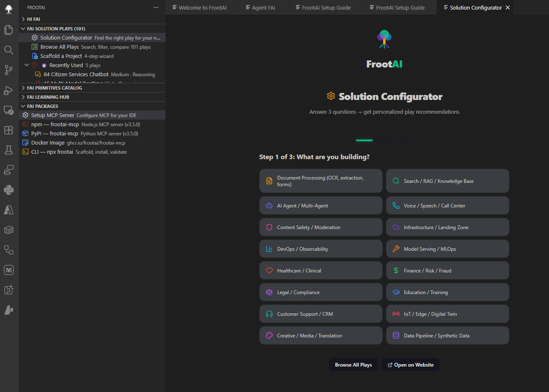Open 84 Citizen Services Chatbot play
The height and width of the screenshot is (392, 549).
click(92, 74)
